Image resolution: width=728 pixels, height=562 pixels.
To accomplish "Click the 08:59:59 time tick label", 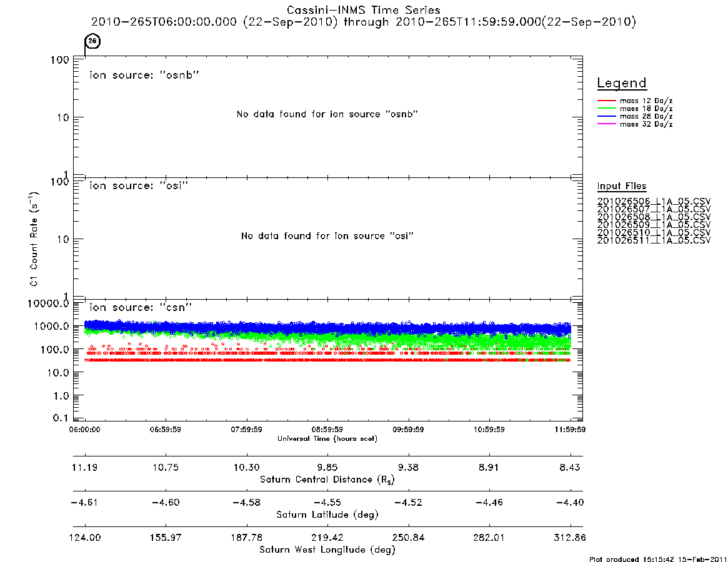I will click(327, 430).
